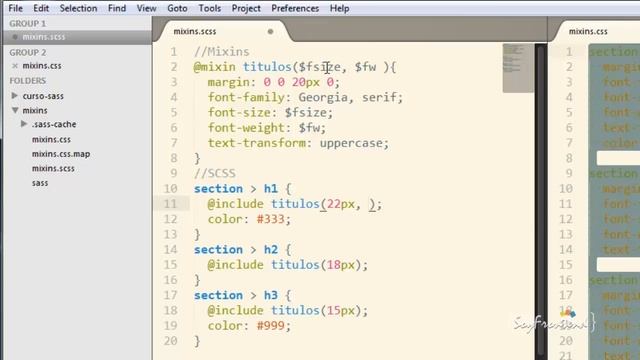Collapse the mixins folder arrow

[15, 110]
